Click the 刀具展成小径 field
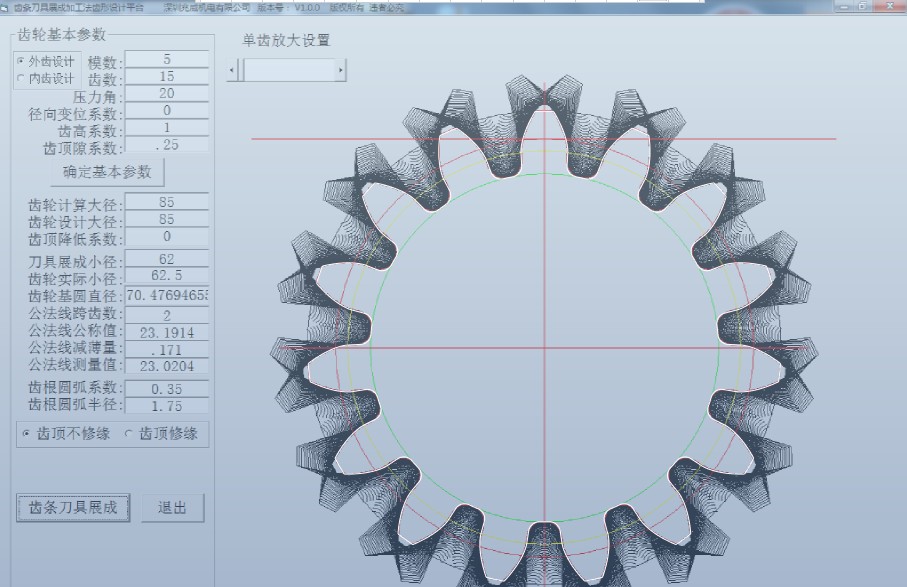The image size is (907, 587). coord(167,259)
